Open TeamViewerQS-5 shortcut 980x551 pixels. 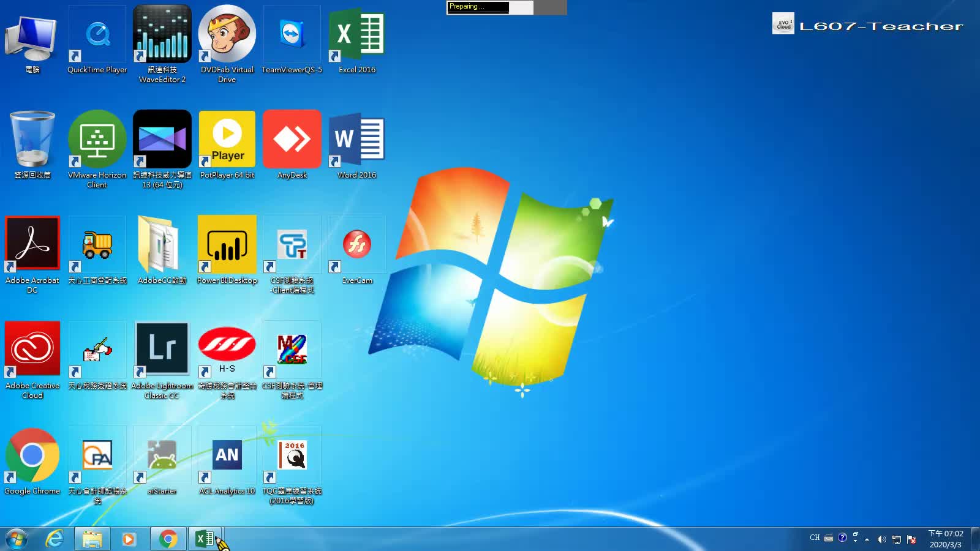292,40
